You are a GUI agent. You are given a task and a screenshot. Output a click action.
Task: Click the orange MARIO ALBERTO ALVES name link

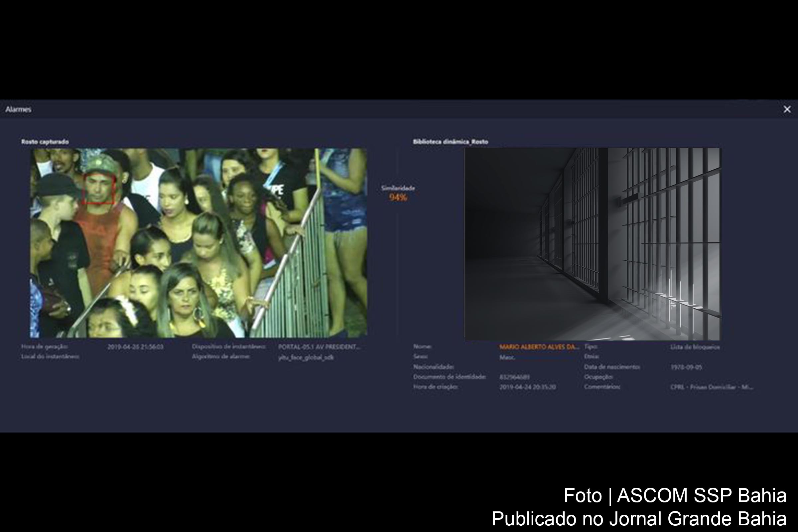coord(539,347)
